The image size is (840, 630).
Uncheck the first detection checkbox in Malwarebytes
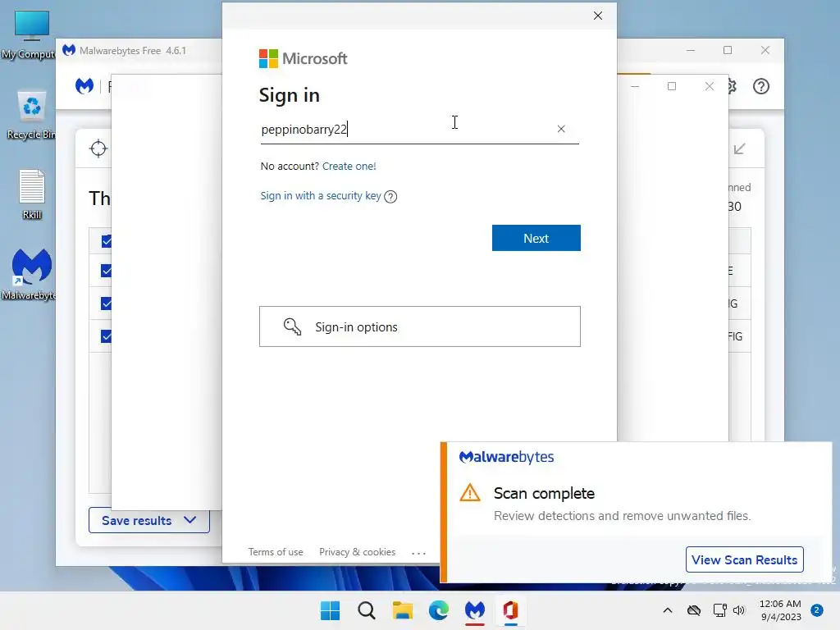(x=107, y=241)
